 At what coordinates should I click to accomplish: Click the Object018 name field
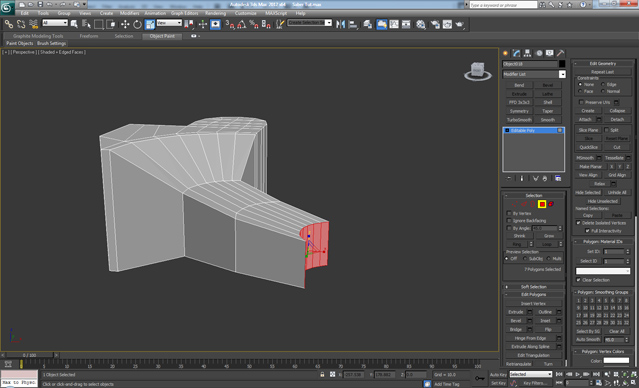click(530, 64)
